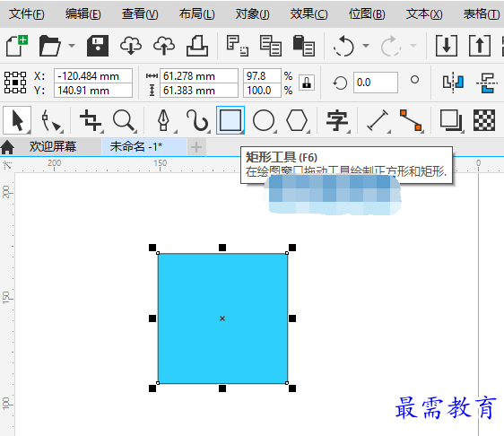504x436 pixels.
Task: Choose the Polygon tool
Action: [297, 120]
